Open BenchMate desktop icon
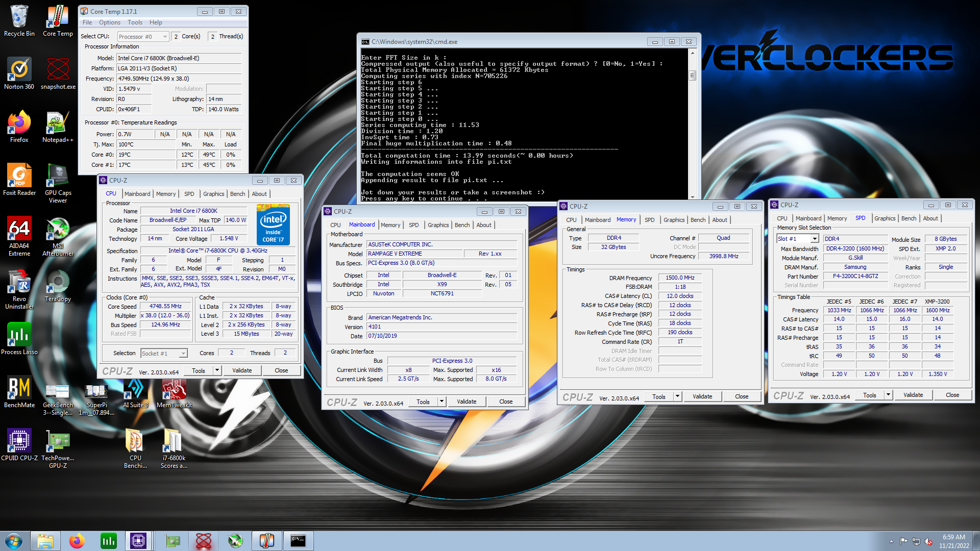 pyautogui.click(x=19, y=392)
